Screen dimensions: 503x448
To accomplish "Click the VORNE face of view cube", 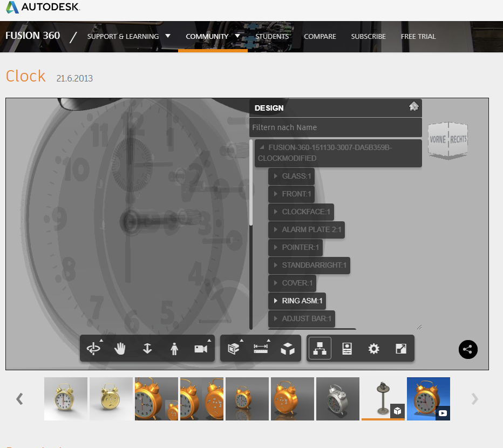I will coord(438,140).
